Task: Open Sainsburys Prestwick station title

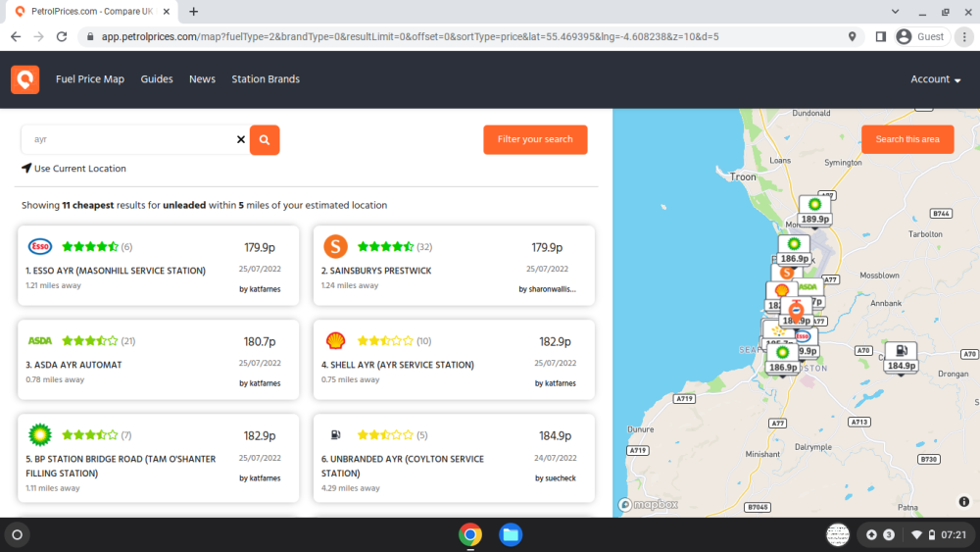Action: [x=376, y=271]
